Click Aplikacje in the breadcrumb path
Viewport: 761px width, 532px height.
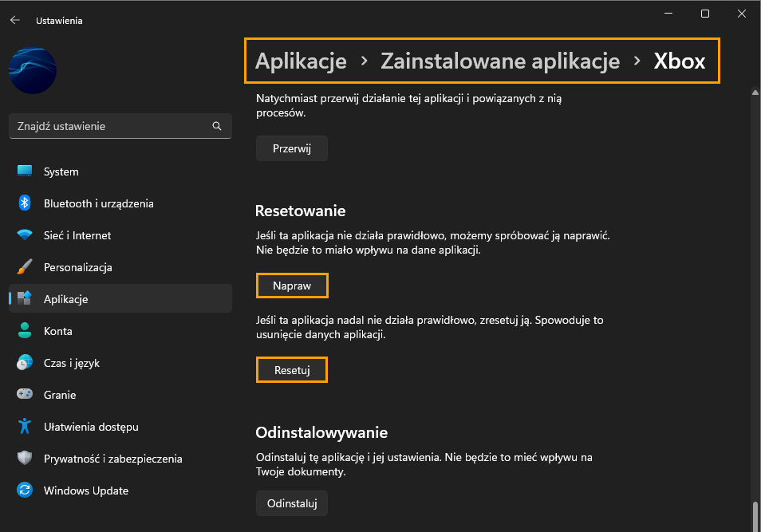click(301, 61)
